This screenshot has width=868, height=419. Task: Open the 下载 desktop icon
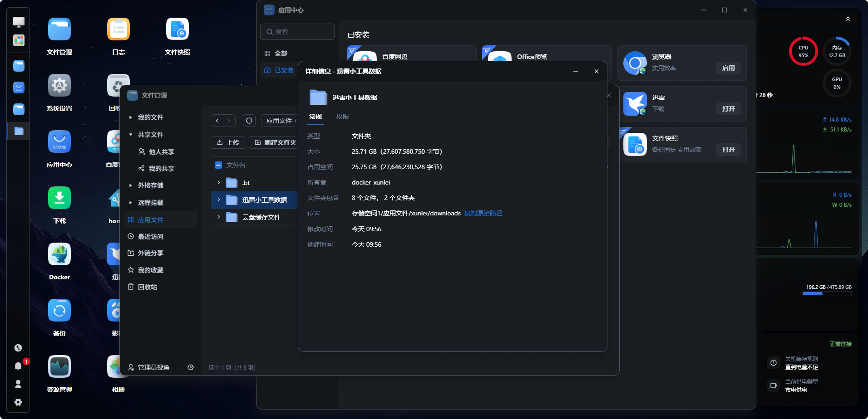tap(59, 198)
